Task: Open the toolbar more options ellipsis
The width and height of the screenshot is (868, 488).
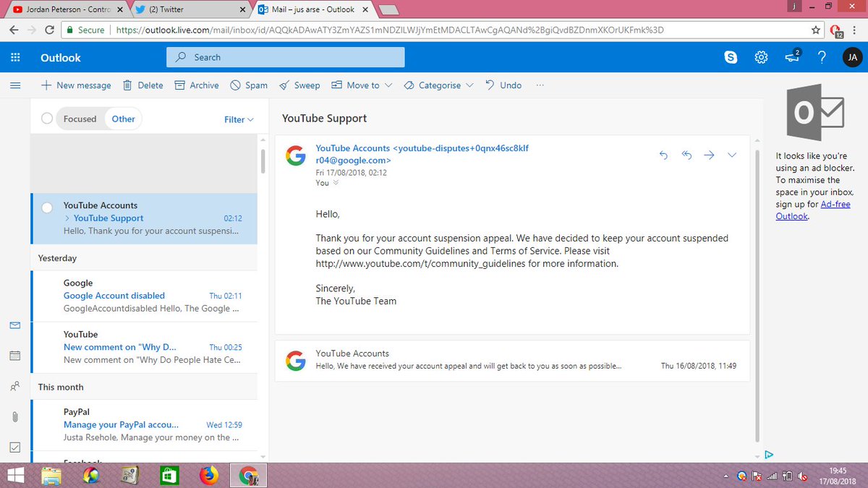Action: tap(540, 85)
